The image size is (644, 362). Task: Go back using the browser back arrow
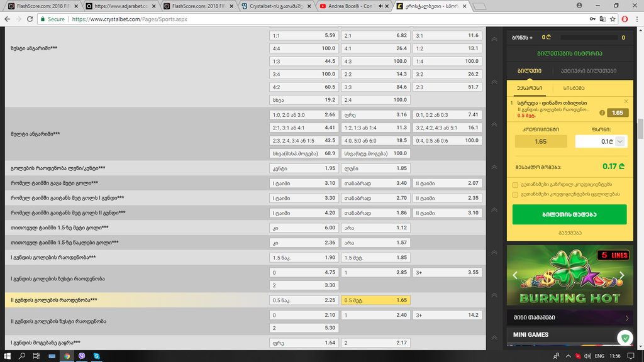[x=8, y=19]
